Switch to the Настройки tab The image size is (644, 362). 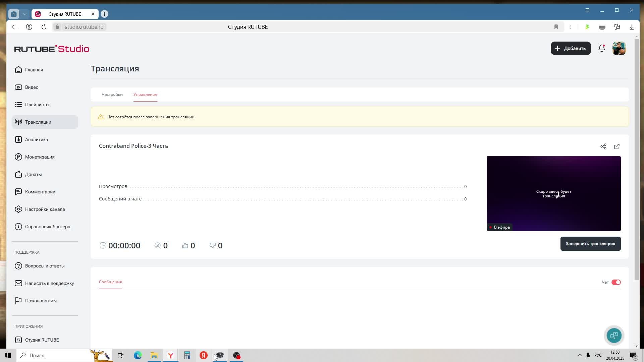point(112,95)
